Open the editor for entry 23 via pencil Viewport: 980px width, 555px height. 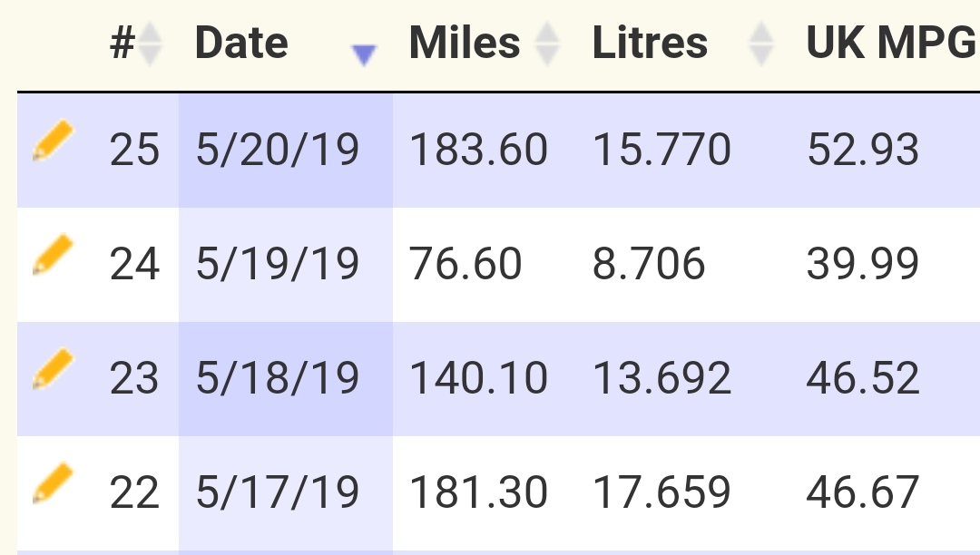coord(53,370)
